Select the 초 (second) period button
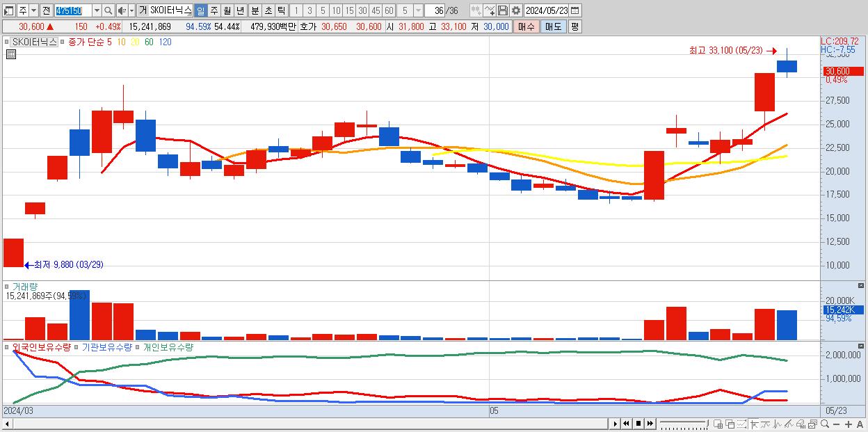The width and height of the screenshot is (868, 432). [x=268, y=10]
